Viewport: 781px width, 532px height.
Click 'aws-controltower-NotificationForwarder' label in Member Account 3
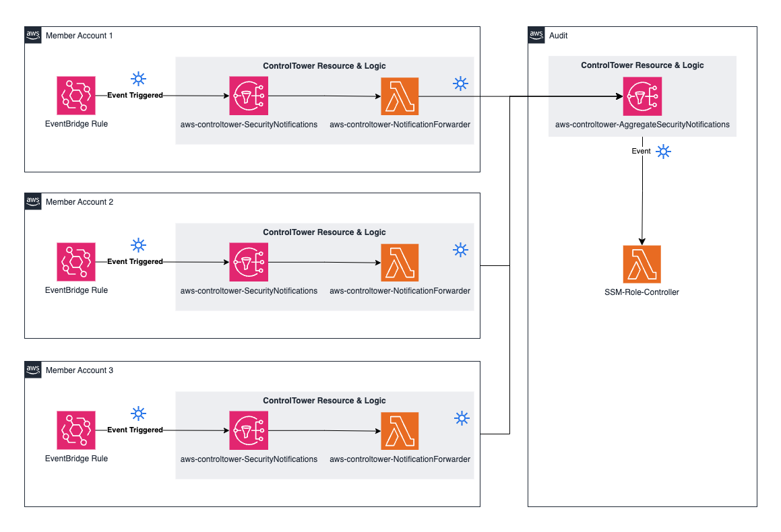pos(400,459)
